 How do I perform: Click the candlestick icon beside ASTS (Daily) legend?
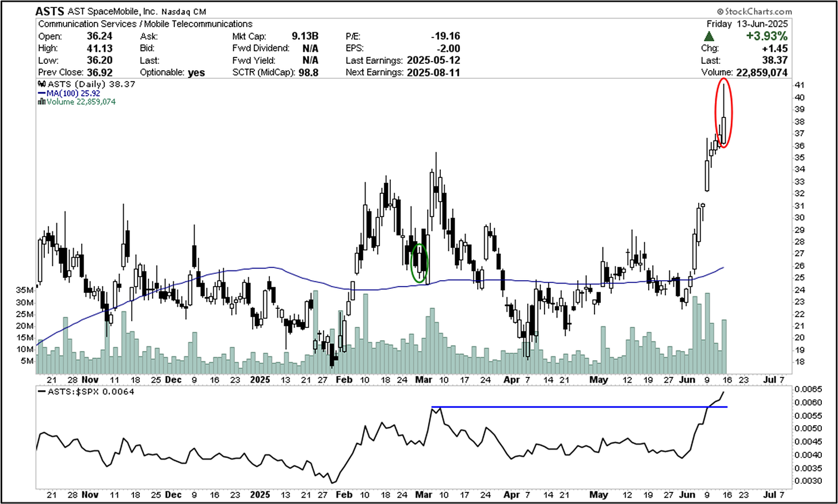pyautogui.click(x=42, y=85)
